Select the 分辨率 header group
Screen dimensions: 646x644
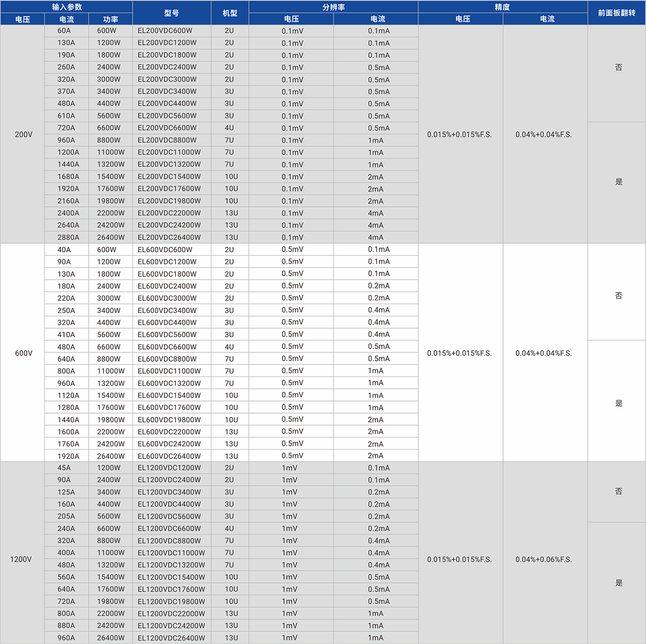coord(333,7)
